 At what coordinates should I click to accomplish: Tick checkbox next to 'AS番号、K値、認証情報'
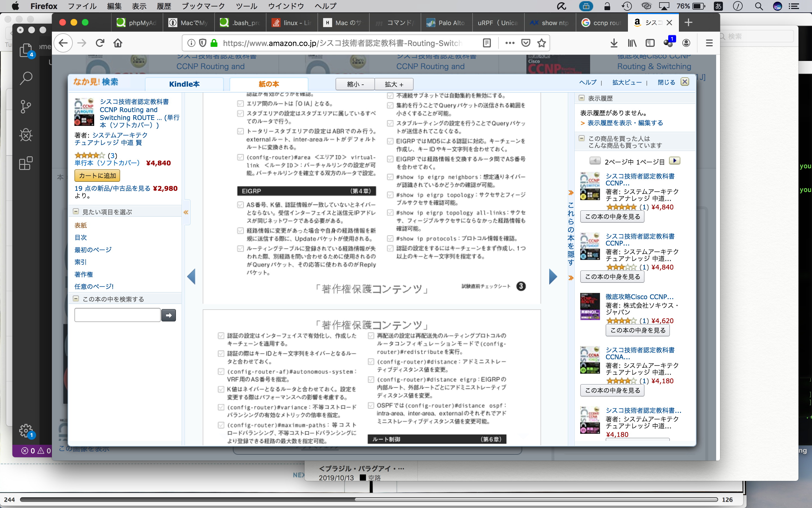(240, 205)
